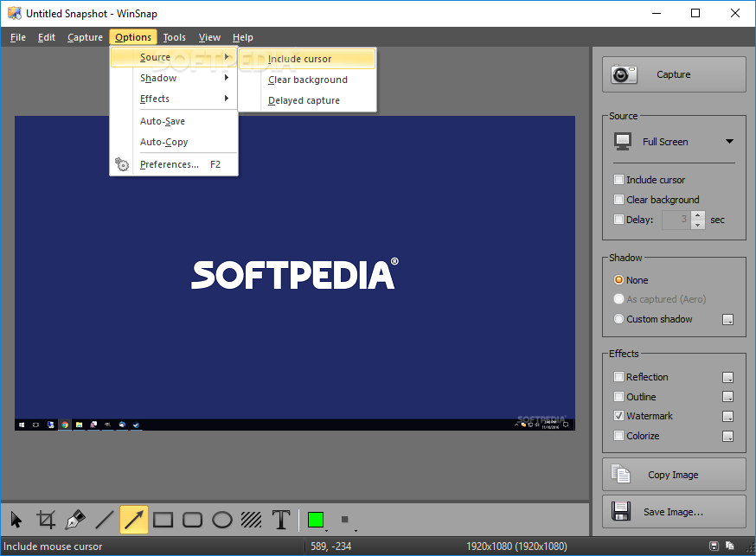Select the None shadow radio button
This screenshot has width=756, height=556.
pos(618,280)
